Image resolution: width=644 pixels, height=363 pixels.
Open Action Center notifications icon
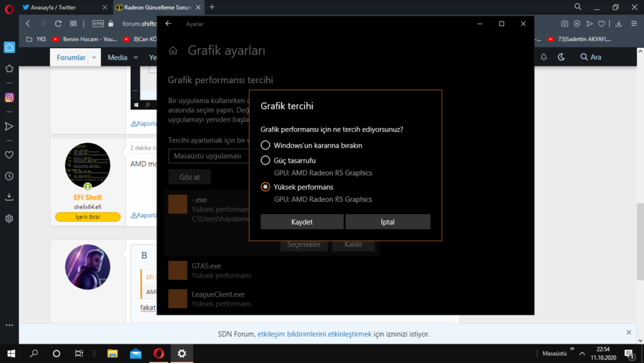[629, 354]
